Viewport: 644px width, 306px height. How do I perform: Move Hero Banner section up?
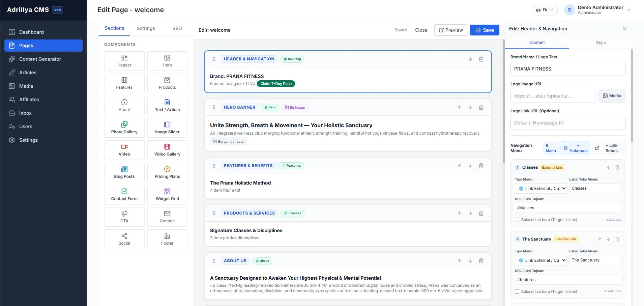click(459, 107)
